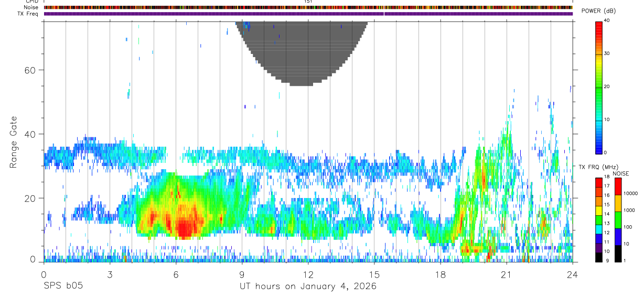This screenshot has width=644, height=297.
Task: Click the 'TX FRQ (MHz)' legend title
Action: [x=598, y=167]
